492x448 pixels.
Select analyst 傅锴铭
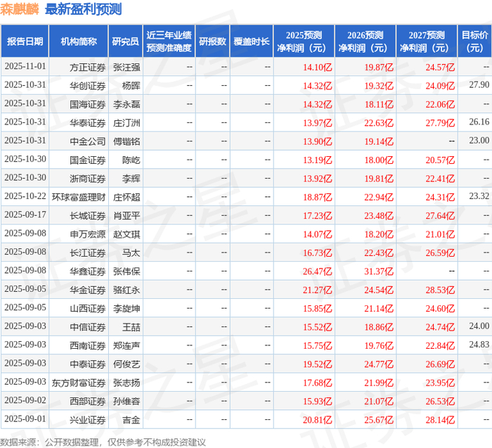[x=127, y=141]
